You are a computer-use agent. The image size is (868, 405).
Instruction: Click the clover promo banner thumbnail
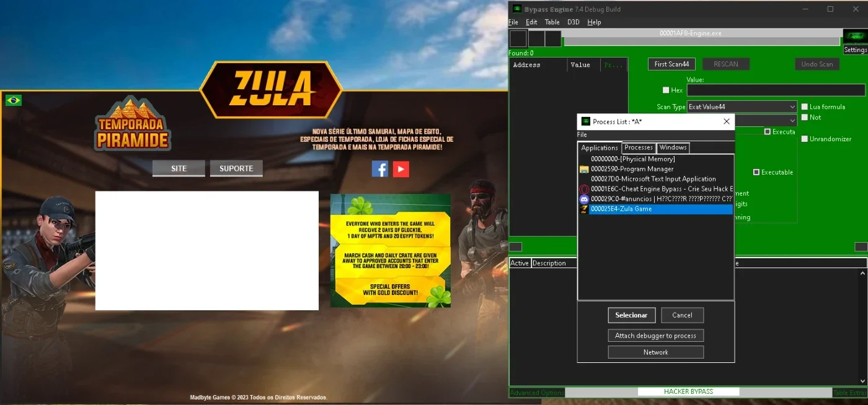[391, 251]
